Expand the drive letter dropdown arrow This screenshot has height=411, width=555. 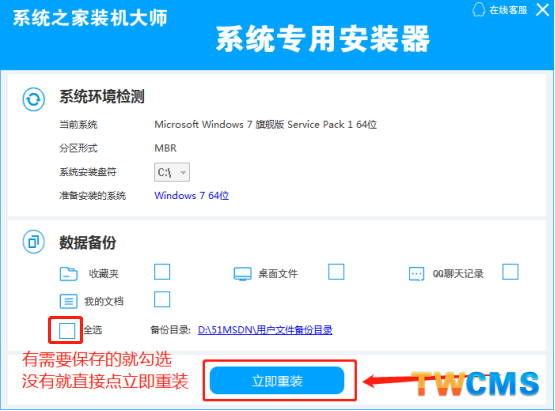coord(183,172)
